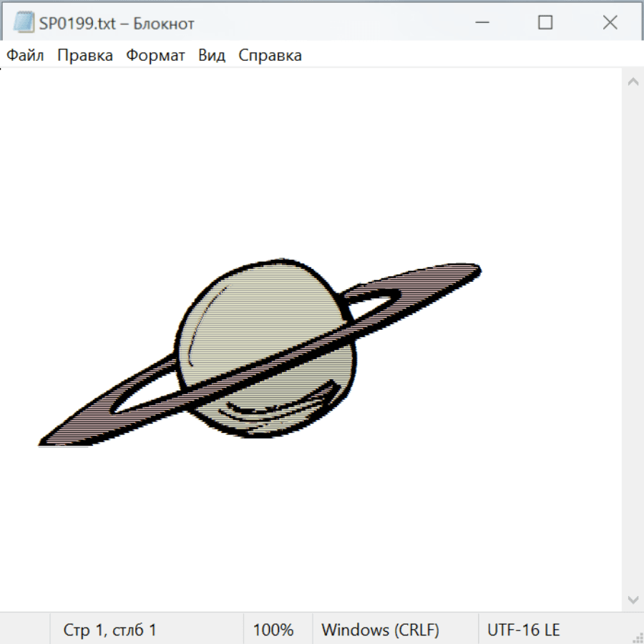Open the Справка menu

[x=270, y=56]
